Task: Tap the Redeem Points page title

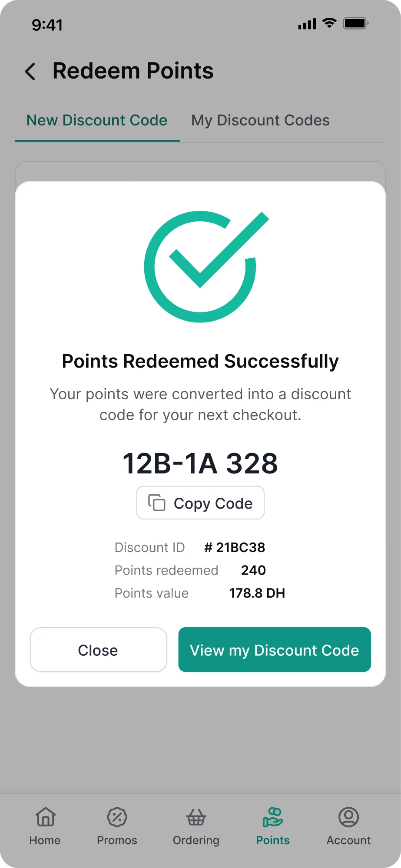Action: 133,71
